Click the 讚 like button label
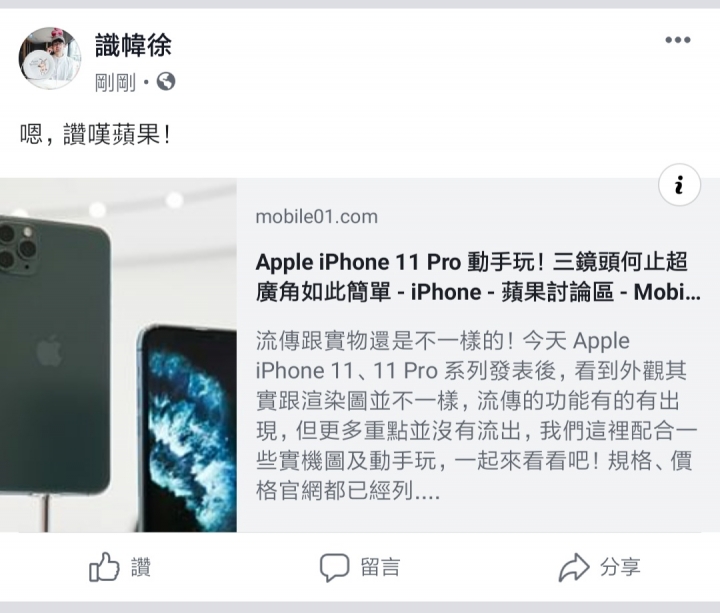 pyautogui.click(x=141, y=567)
